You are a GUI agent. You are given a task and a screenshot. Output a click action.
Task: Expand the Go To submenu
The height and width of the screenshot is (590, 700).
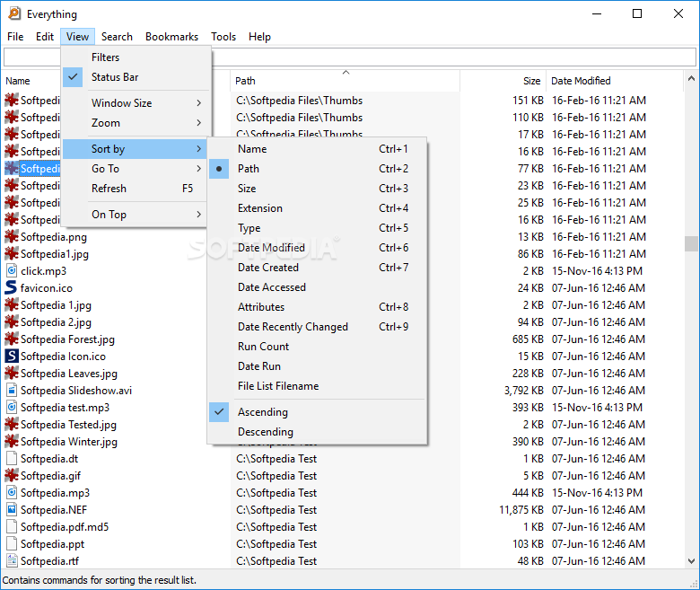(x=136, y=169)
